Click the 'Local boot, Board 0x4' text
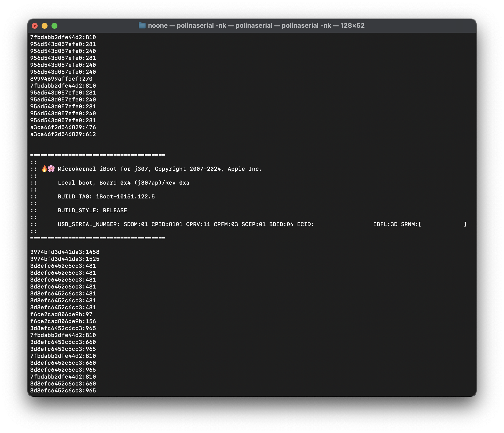Viewport: 504px width, 433px height. click(94, 183)
